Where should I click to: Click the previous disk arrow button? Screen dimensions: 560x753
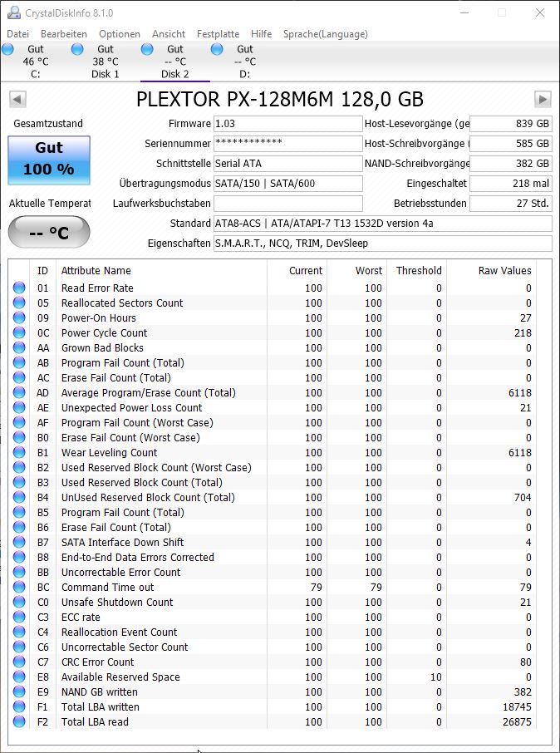[17, 100]
